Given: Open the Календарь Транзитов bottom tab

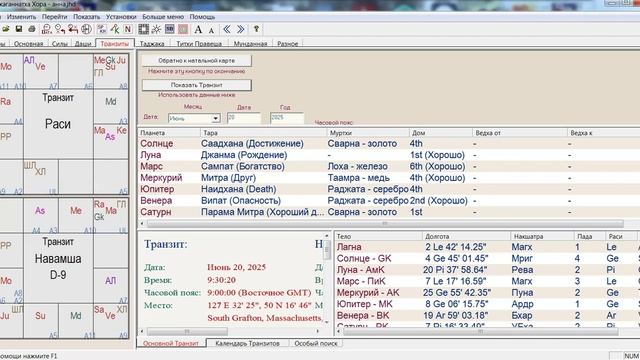Looking at the screenshot, I should [247, 343].
